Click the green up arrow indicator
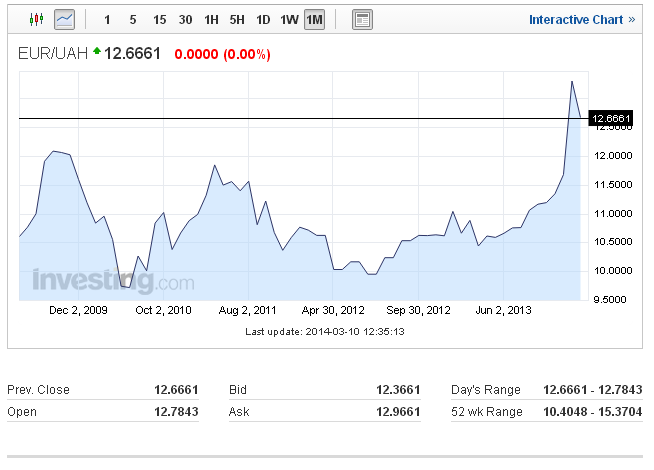The image size is (654, 470). pos(97,51)
